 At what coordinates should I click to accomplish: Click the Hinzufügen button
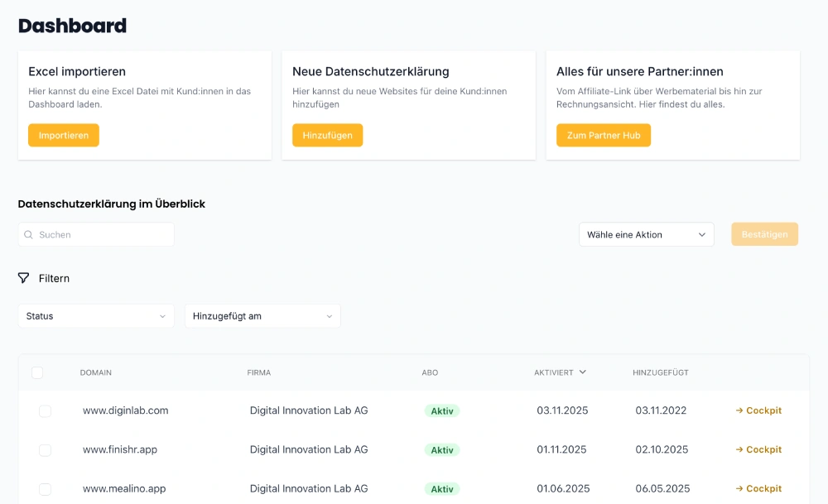(327, 136)
